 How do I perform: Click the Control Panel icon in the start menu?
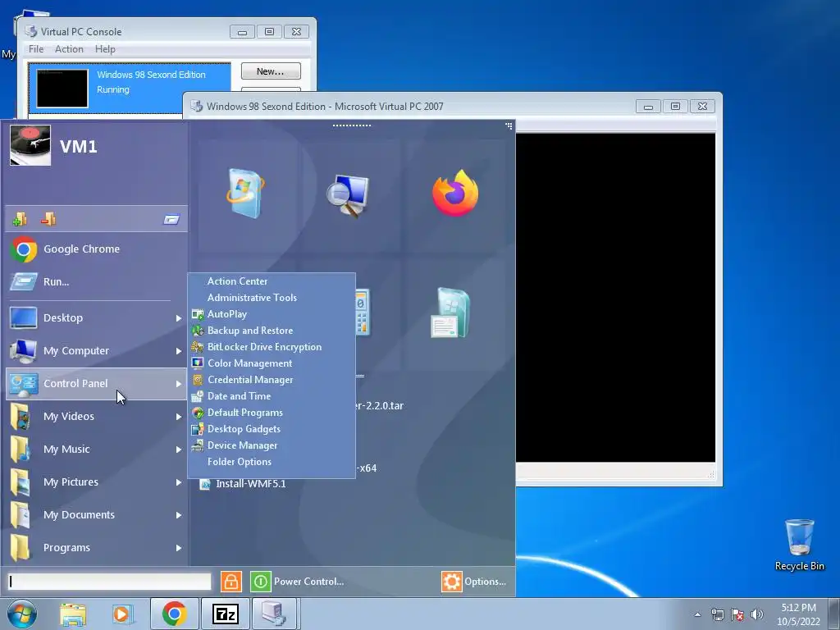pos(23,384)
